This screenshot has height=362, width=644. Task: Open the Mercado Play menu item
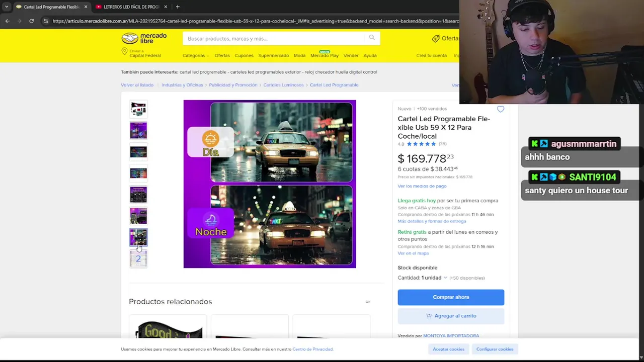click(x=325, y=55)
